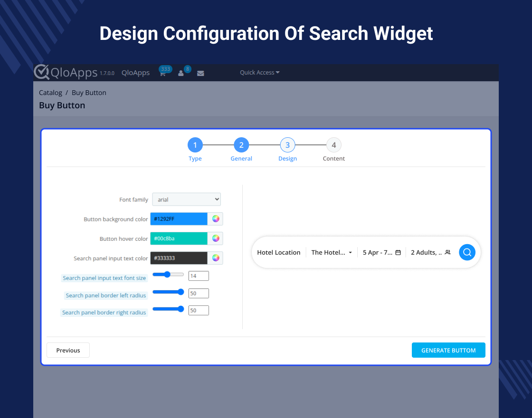Open the customers person icon
This screenshot has height=418, width=532.
181,73
